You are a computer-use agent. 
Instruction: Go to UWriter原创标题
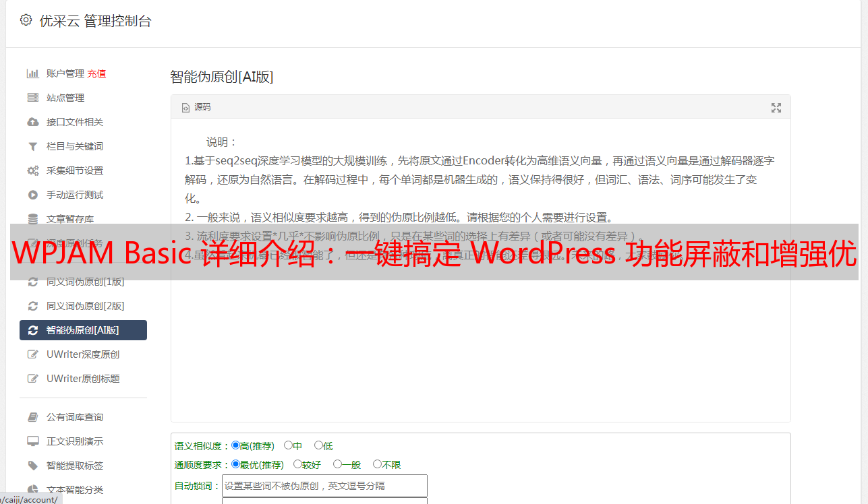83,379
